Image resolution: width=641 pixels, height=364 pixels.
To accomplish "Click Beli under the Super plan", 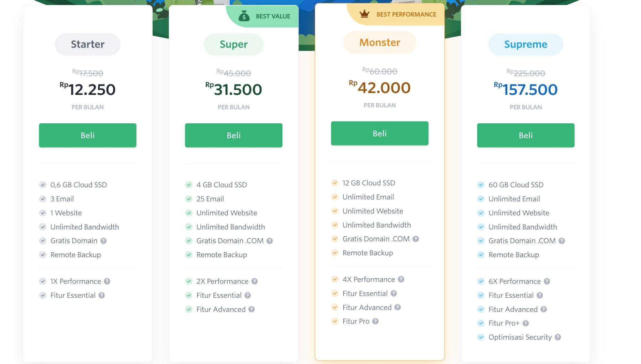I will point(233,135).
